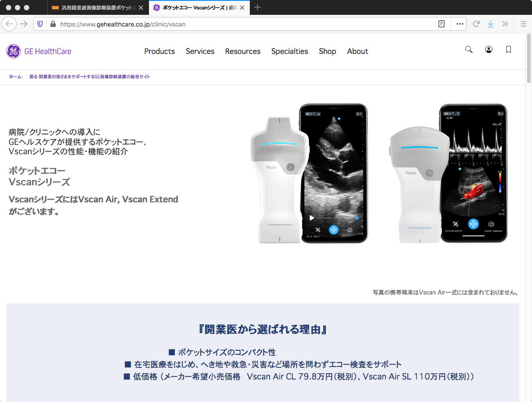The width and height of the screenshot is (532, 402).
Task: Open the Resources menu
Action: 243,51
